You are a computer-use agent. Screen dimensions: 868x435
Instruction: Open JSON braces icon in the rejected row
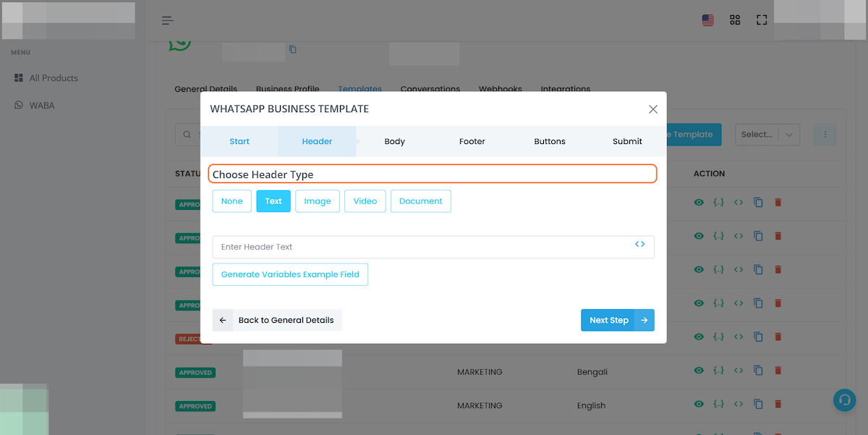pos(718,337)
